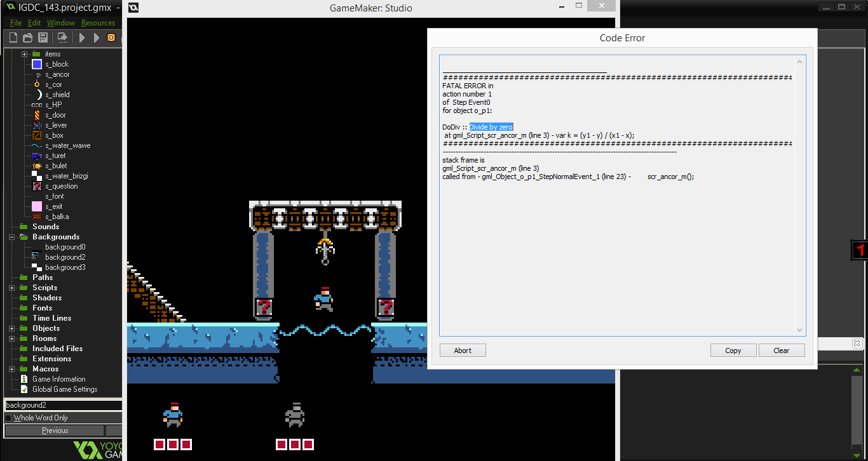Select the Included Files folder
This screenshot has height=461, width=868.
click(x=58, y=349)
